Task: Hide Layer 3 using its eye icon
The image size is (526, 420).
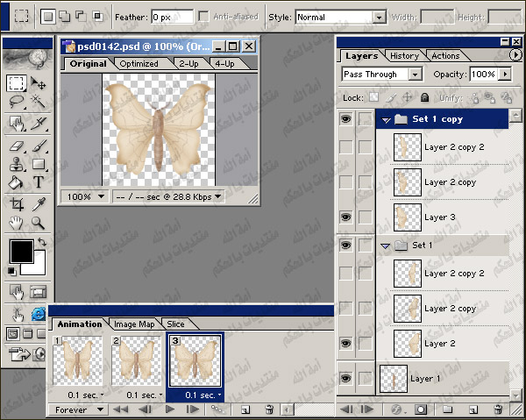Action: pos(346,217)
